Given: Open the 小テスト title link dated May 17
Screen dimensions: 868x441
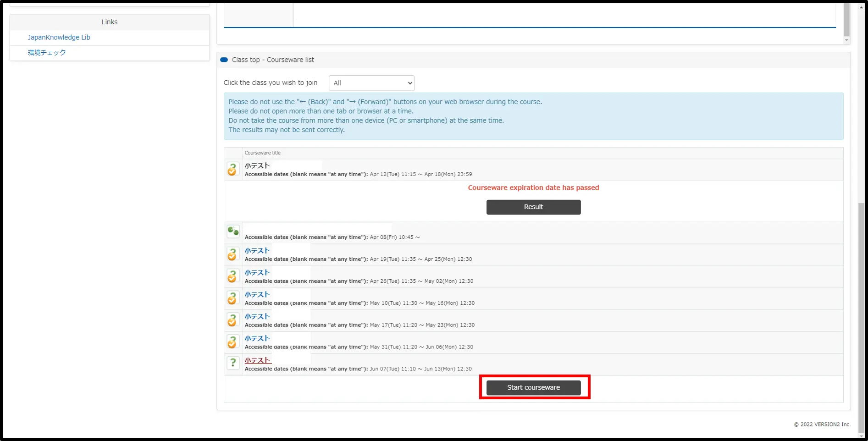Looking at the screenshot, I should click(x=257, y=317).
